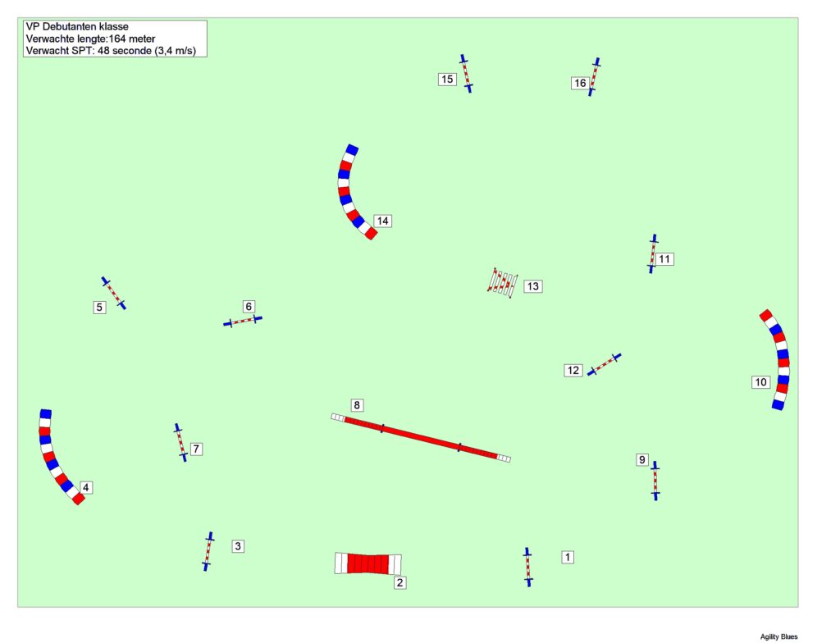Select the jump hurdle numbered 5
This screenshot has width=840, height=643.
click(113, 293)
